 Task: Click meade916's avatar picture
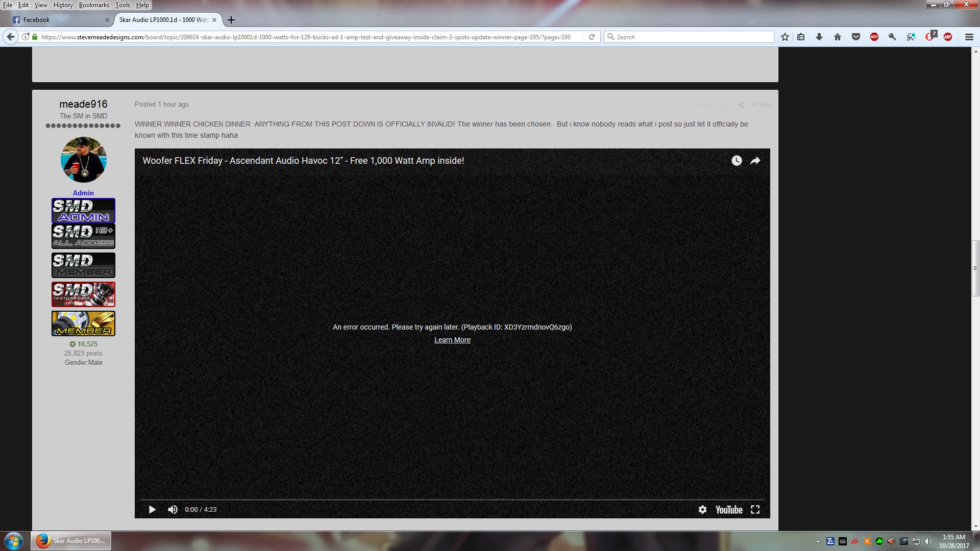point(83,160)
